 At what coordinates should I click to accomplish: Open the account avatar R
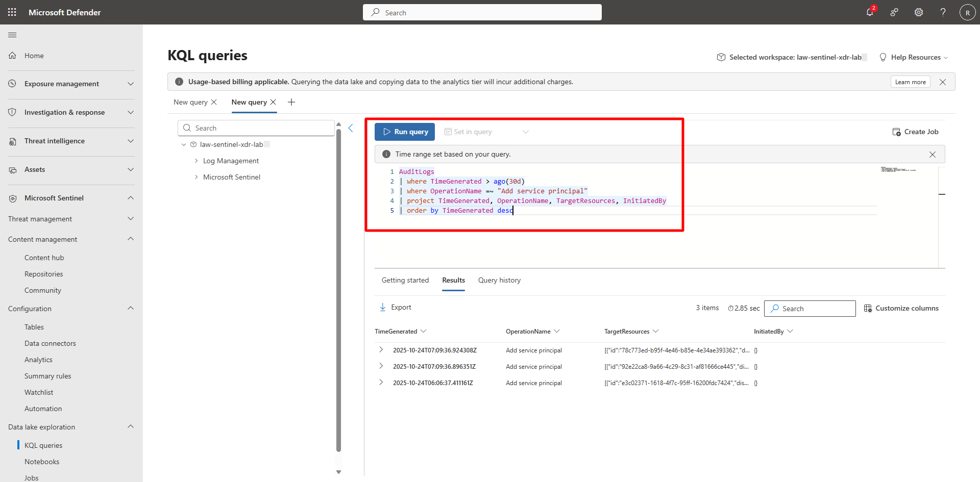968,12
